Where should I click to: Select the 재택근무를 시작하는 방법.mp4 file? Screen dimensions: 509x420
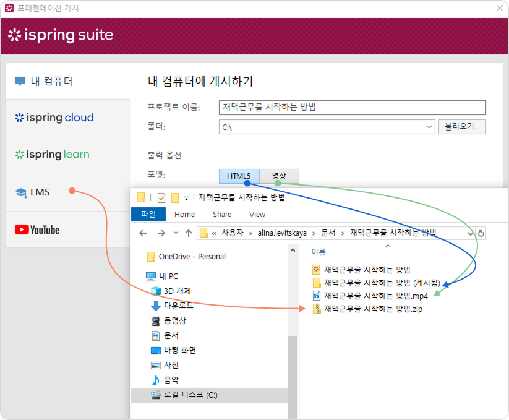pos(376,296)
